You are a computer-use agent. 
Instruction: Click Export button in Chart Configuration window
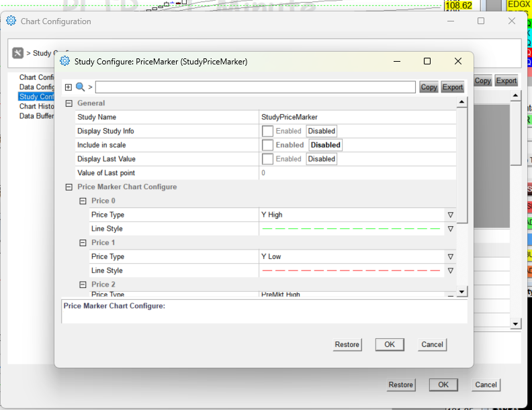click(506, 81)
